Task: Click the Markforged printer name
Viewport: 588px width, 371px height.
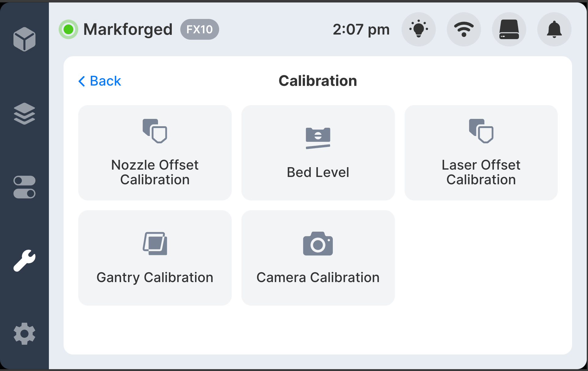Action: pyautogui.click(x=128, y=29)
